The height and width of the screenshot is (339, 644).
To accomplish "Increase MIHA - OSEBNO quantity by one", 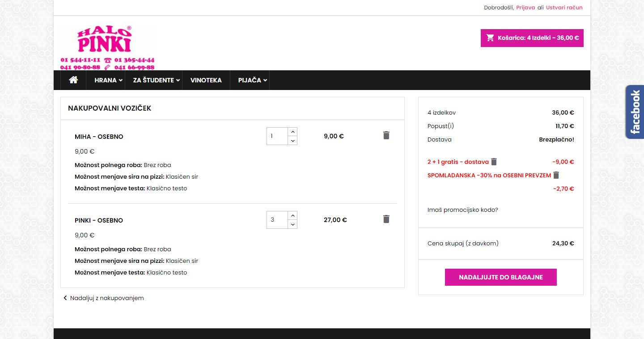I will coord(292,132).
